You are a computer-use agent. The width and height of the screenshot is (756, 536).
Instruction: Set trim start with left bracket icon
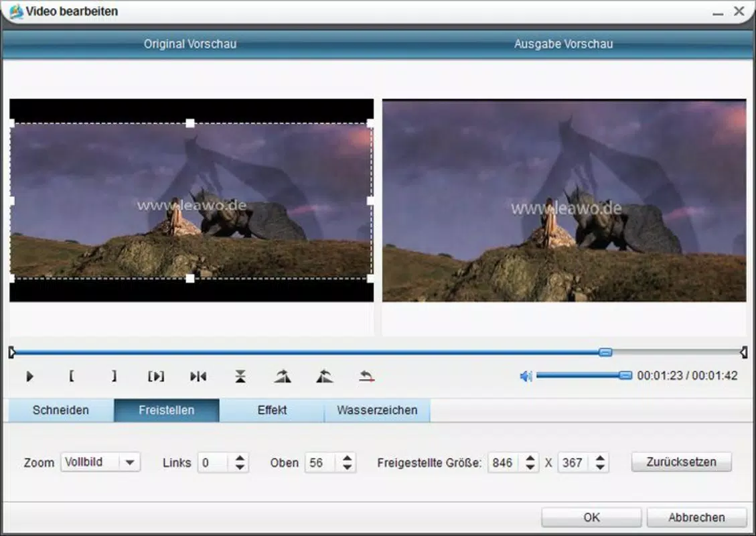72,376
